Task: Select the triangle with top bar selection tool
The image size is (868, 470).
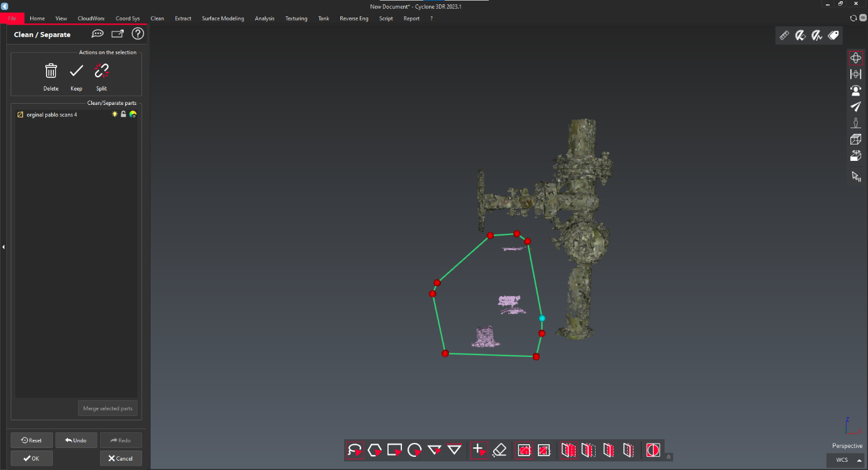Action: tap(454, 450)
